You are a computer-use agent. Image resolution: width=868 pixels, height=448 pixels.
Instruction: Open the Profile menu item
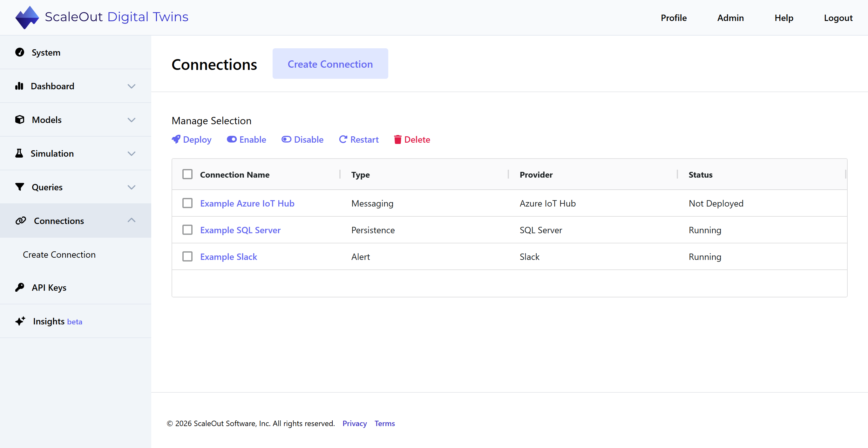point(674,17)
